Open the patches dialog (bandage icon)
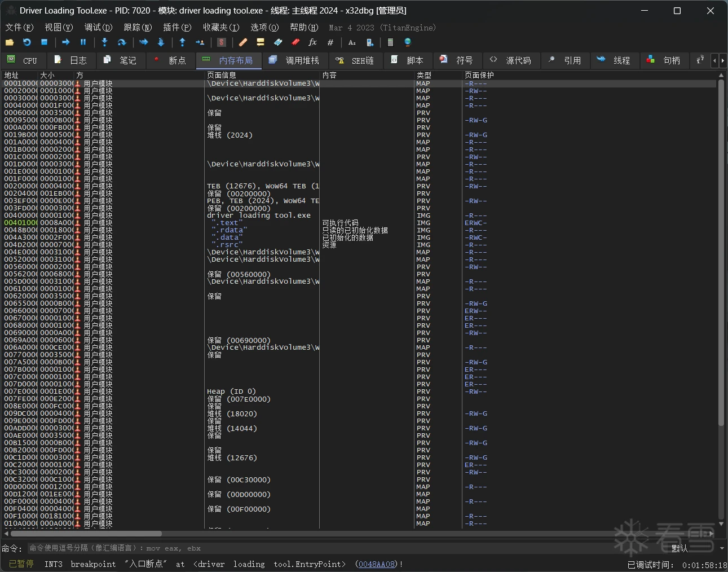This screenshot has width=728, height=572. point(243,42)
